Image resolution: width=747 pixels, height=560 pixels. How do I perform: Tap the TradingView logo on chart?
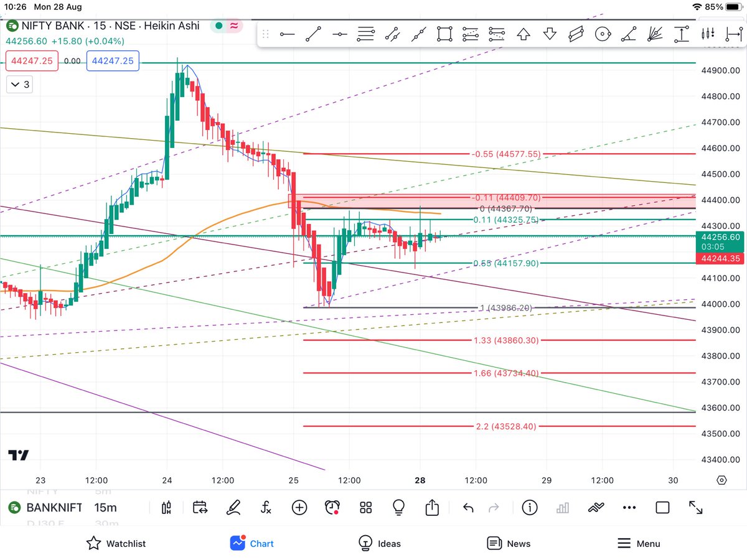18,455
